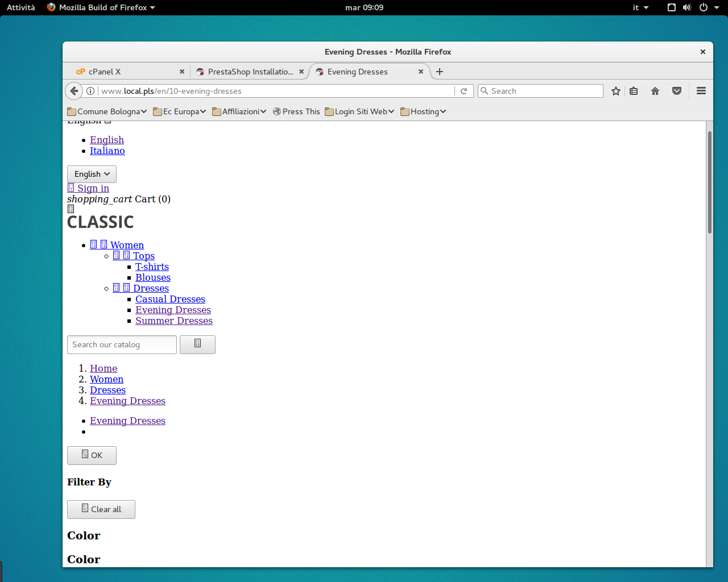This screenshot has height=582, width=728.
Task: Go to Home in the breadcrumb
Action: 104,368
